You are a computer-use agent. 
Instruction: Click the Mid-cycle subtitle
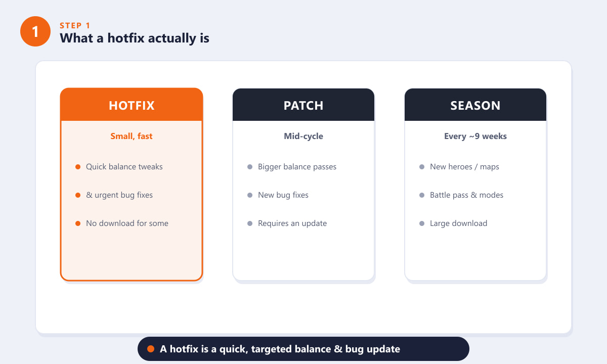[303, 136]
